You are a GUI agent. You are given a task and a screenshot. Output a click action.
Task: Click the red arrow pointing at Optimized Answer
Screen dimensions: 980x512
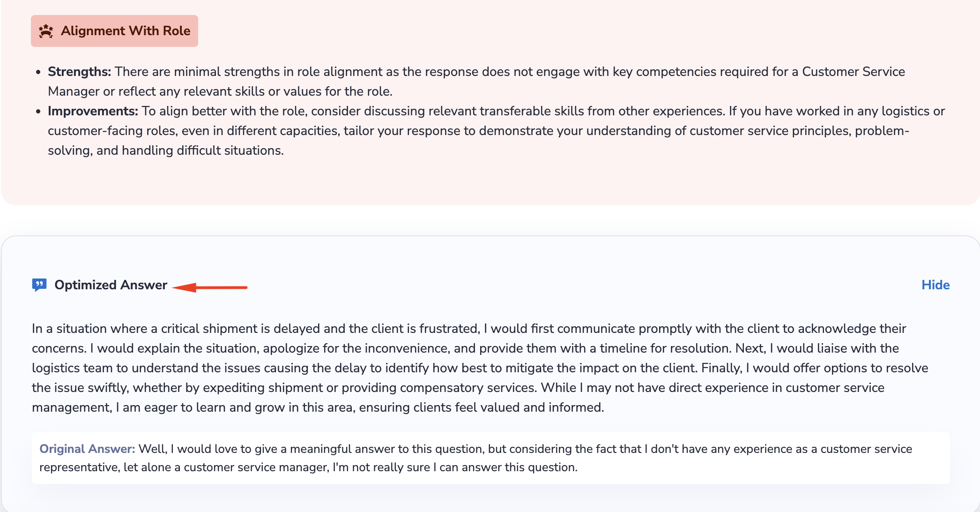(x=210, y=287)
